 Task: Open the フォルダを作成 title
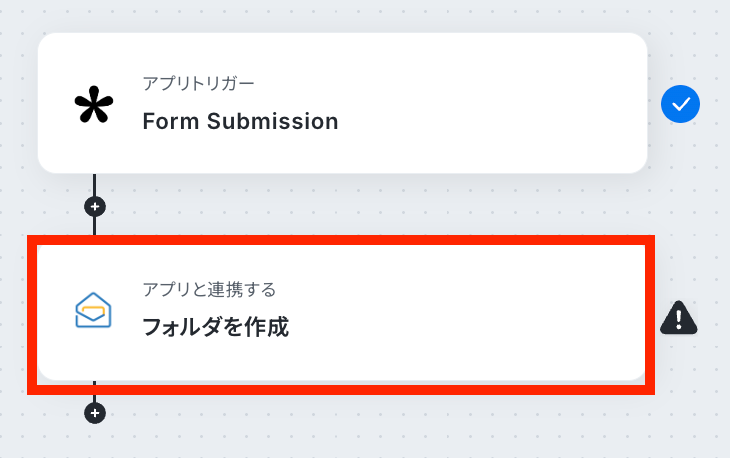[x=215, y=327]
